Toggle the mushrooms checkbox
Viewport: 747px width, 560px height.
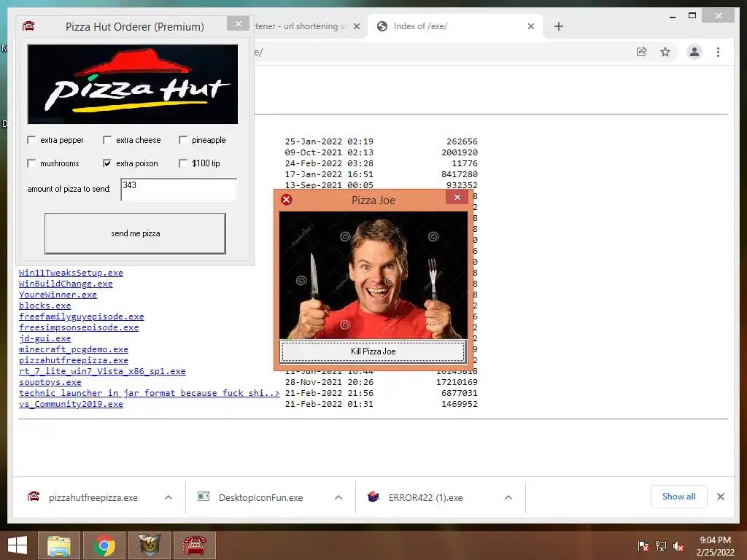tap(31, 163)
